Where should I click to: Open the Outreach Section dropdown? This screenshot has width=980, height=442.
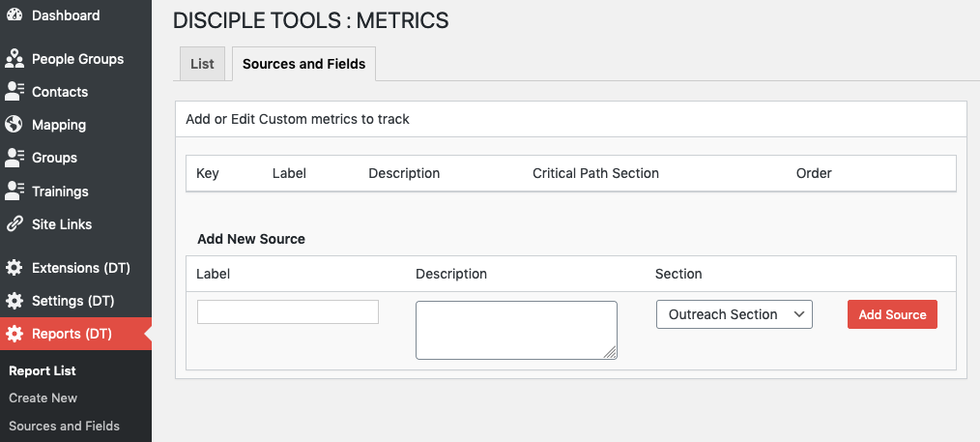(735, 314)
